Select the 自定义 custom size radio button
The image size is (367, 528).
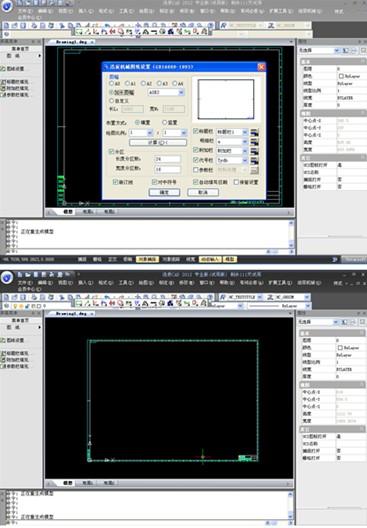coord(111,101)
